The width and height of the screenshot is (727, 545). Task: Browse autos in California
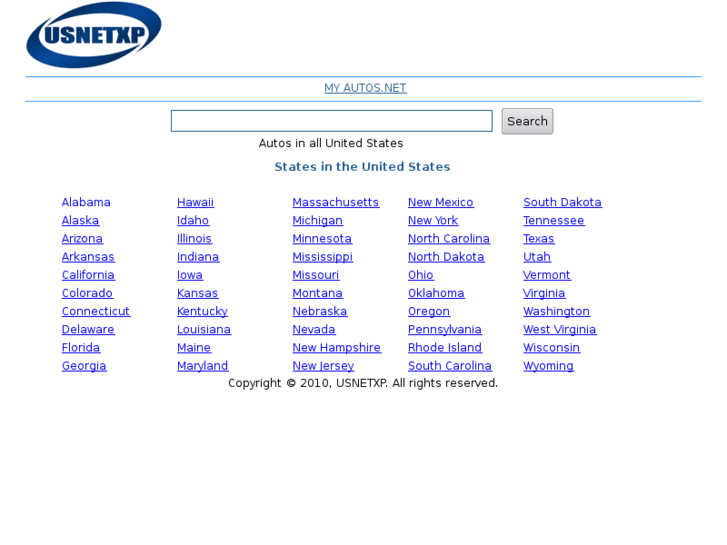88,275
